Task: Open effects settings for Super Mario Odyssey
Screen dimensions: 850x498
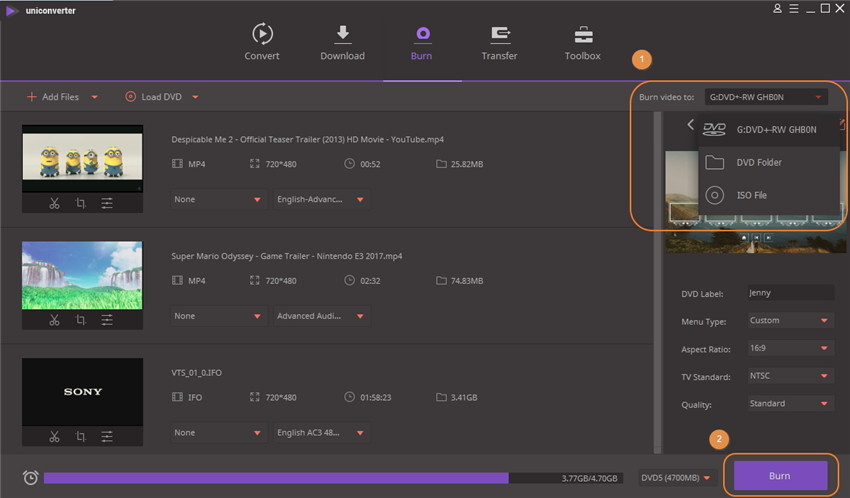Action: point(107,320)
